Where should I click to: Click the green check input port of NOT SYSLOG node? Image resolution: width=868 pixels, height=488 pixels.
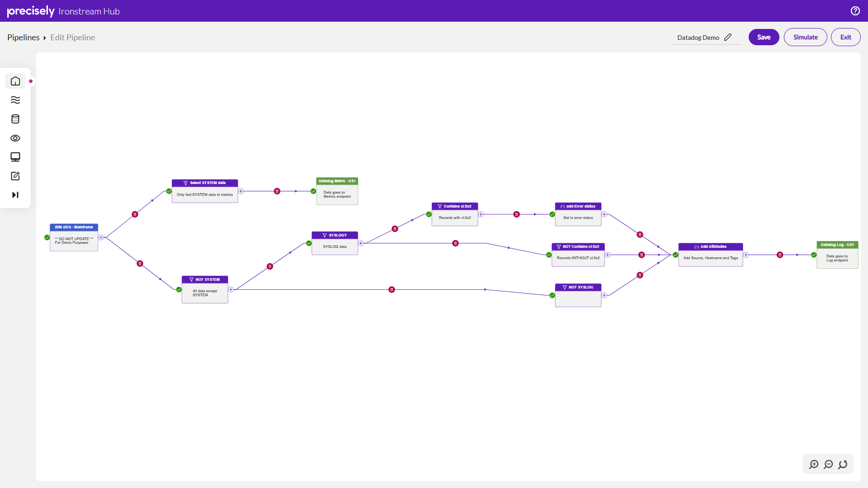coord(552,295)
